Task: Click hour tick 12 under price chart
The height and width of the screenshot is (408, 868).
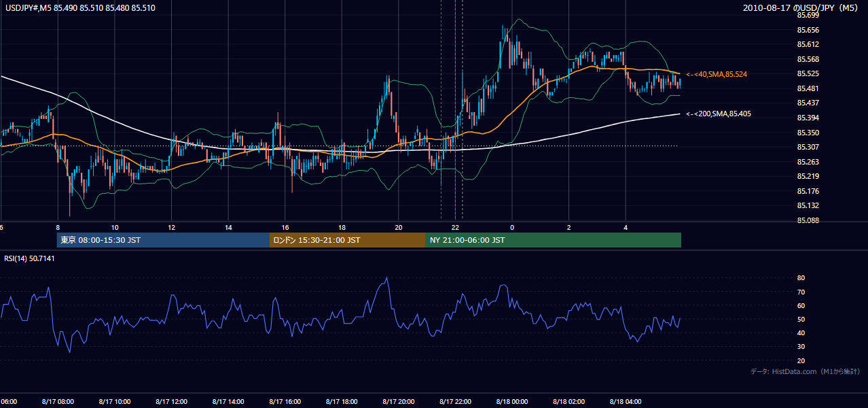Action: click(x=171, y=228)
